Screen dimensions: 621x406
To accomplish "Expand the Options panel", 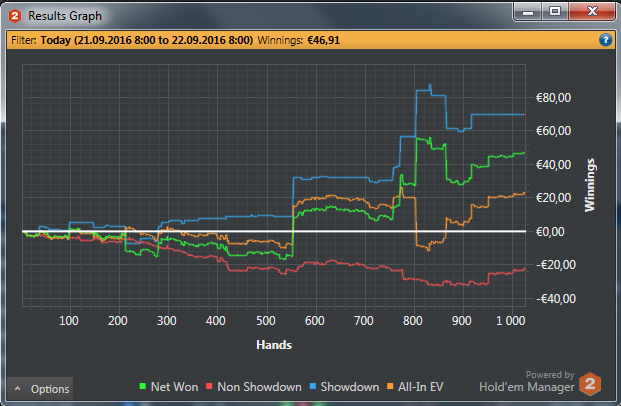I will tap(40, 389).
